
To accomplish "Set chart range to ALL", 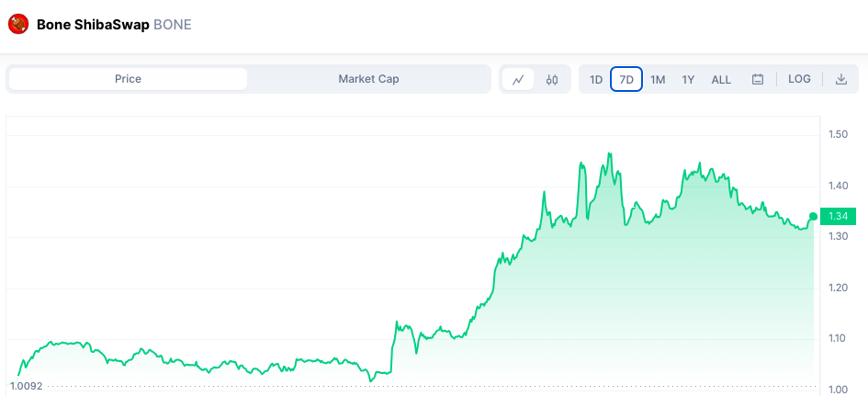I will tap(721, 80).
